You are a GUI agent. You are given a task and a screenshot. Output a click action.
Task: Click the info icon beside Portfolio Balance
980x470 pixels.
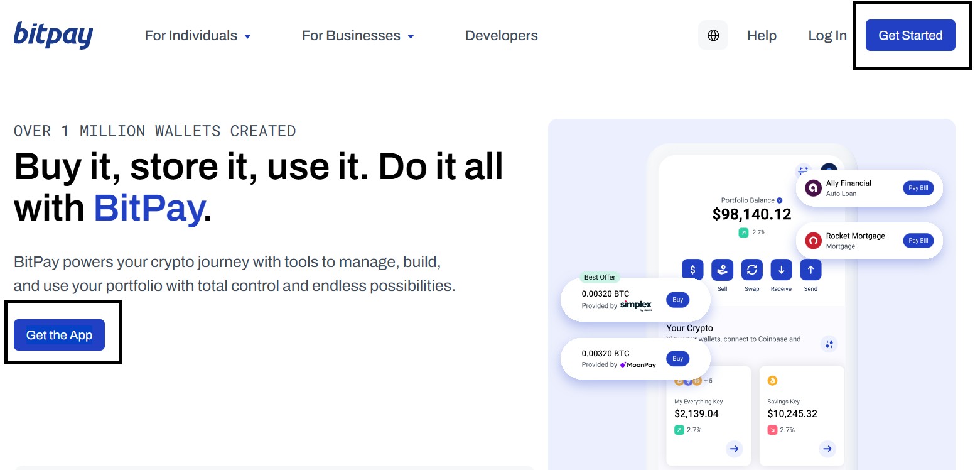pos(780,200)
